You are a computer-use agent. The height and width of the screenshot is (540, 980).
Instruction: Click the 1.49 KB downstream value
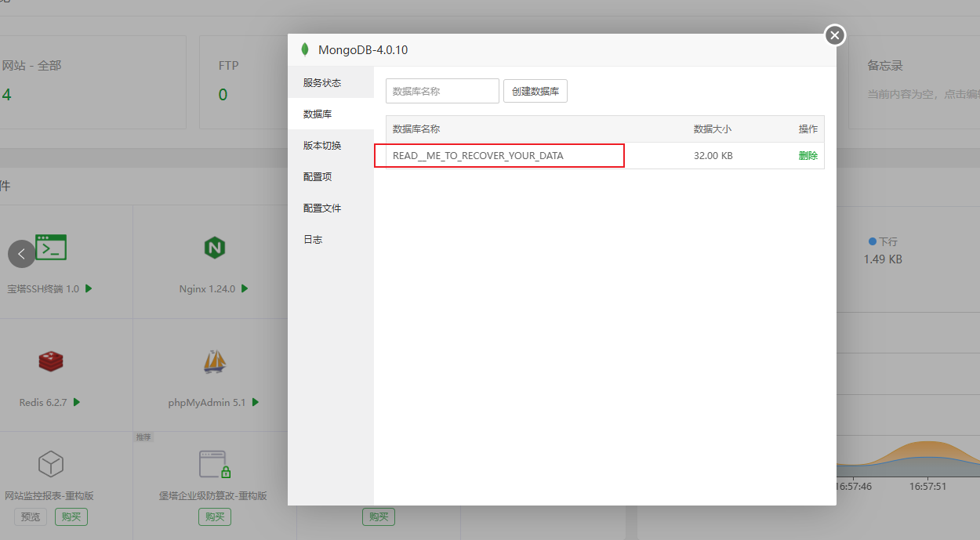coord(883,259)
